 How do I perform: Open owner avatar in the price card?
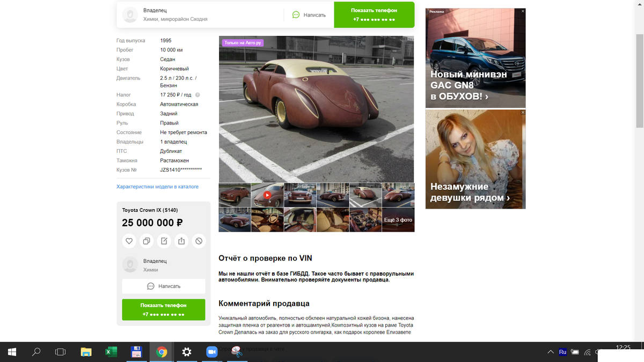pyautogui.click(x=130, y=264)
